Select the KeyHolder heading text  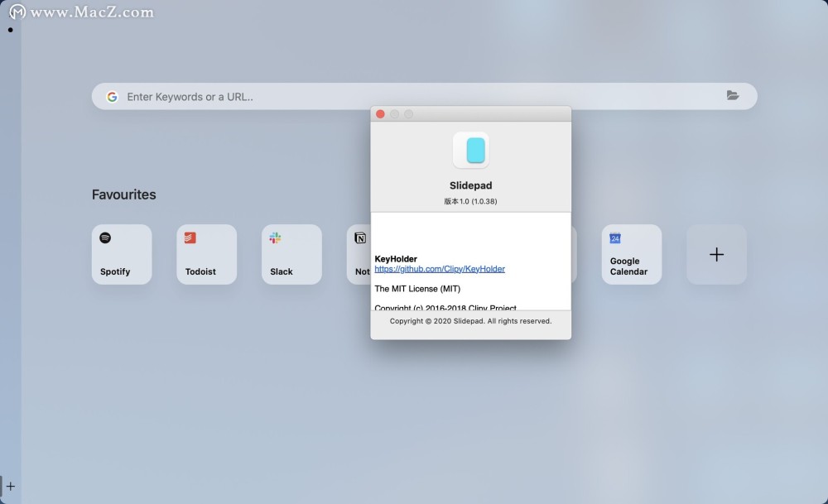click(x=396, y=258)
